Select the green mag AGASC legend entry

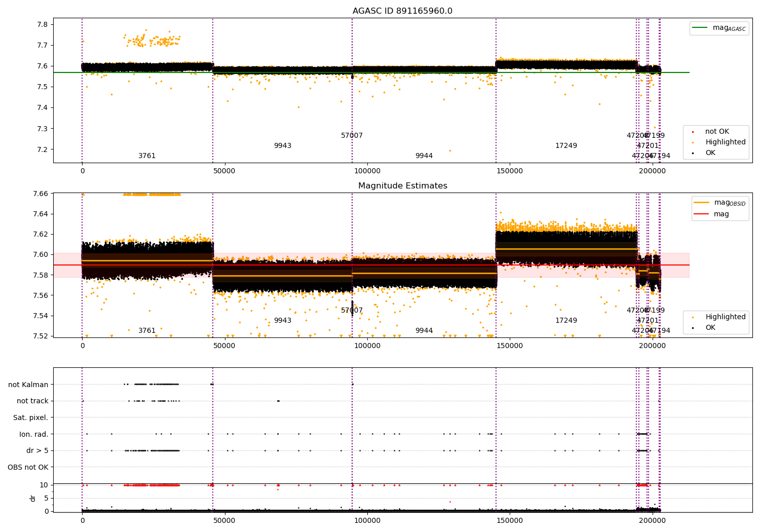point(719,28)
